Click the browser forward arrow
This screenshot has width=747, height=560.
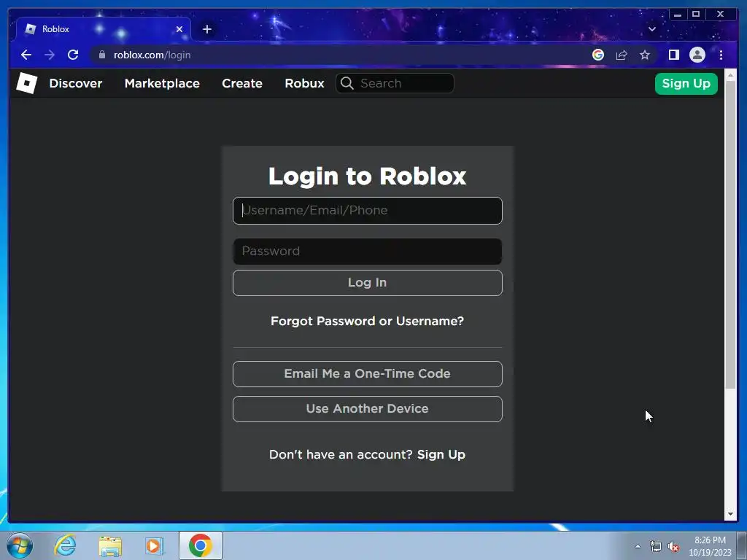(50, 55)
